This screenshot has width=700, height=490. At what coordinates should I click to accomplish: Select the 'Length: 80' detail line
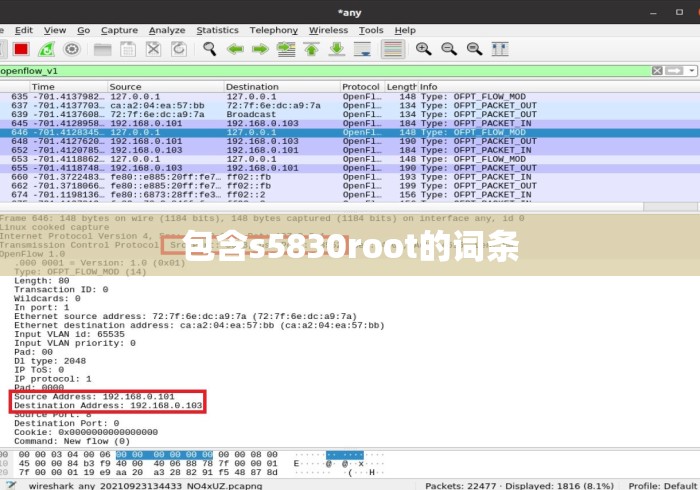click(x=42, y=281)
